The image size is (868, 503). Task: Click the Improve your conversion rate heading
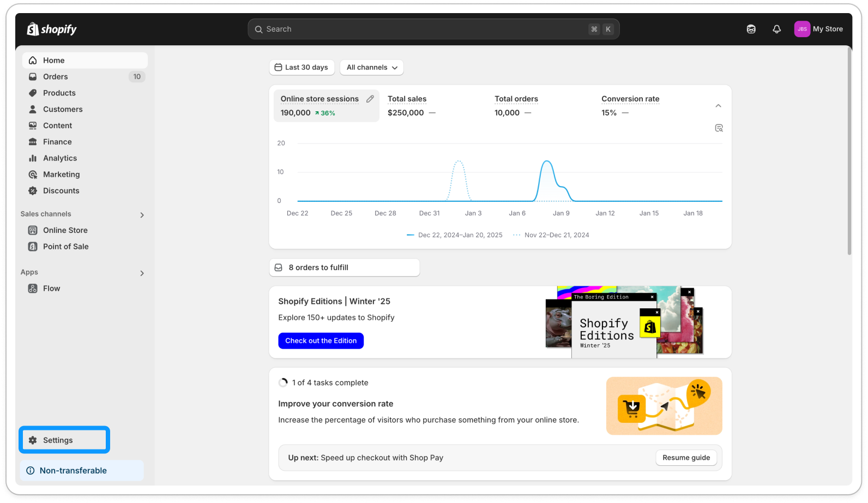(336, 404)
